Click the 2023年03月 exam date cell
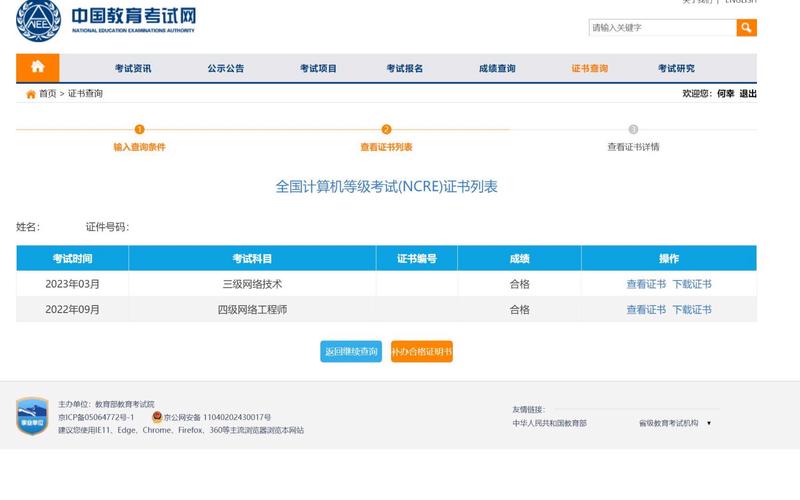The height and width of the screenshot is (500, 800). 72,284
